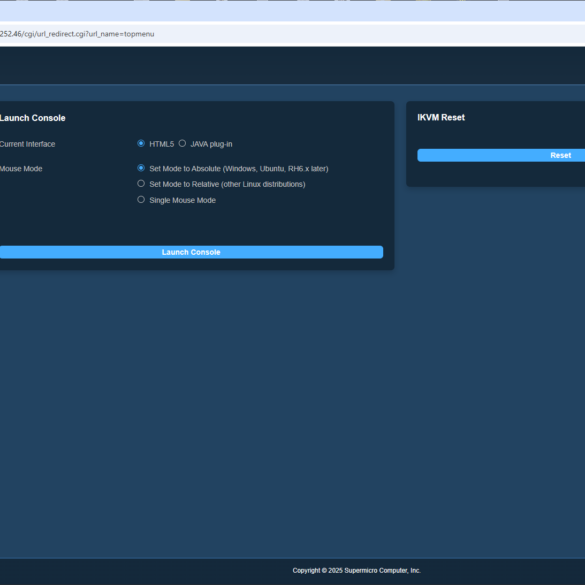Select the HTML5 interface radio button
The image size is (585, 585).
(x=141, y=143)
